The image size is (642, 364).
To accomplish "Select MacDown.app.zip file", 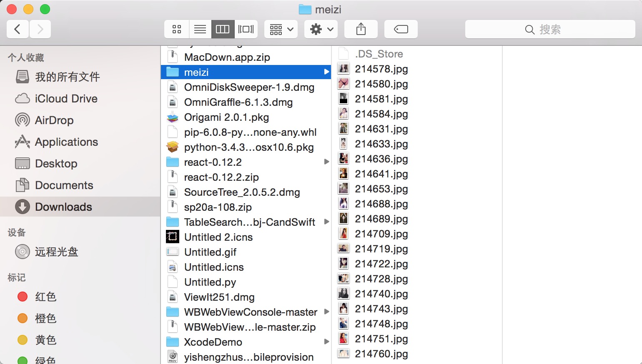I will (246, 57).
